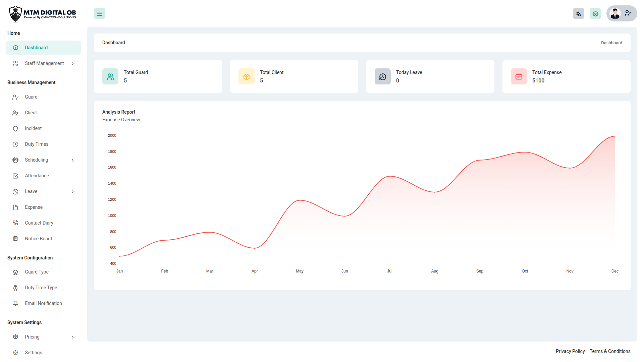Select the Incident shield icon

15,129
